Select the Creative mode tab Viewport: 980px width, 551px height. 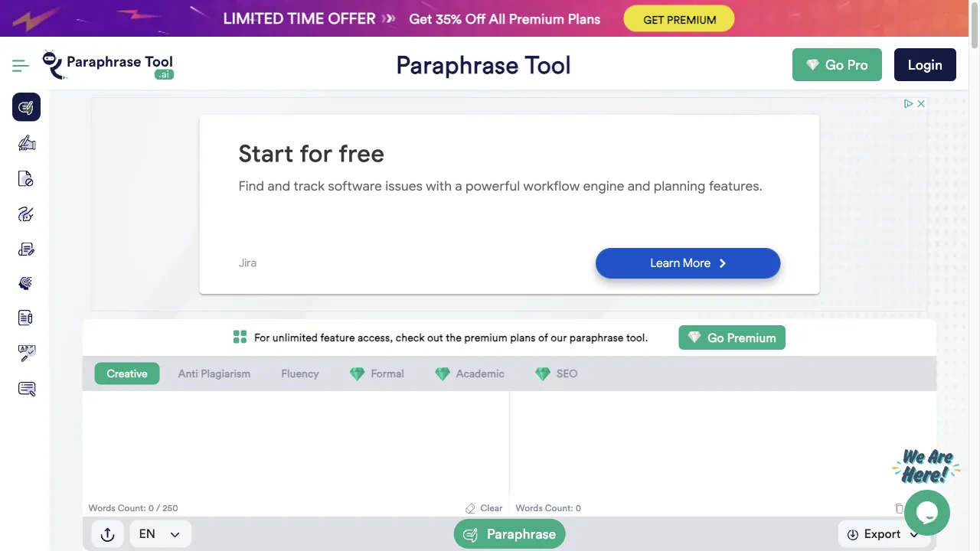tap(127, 373)
